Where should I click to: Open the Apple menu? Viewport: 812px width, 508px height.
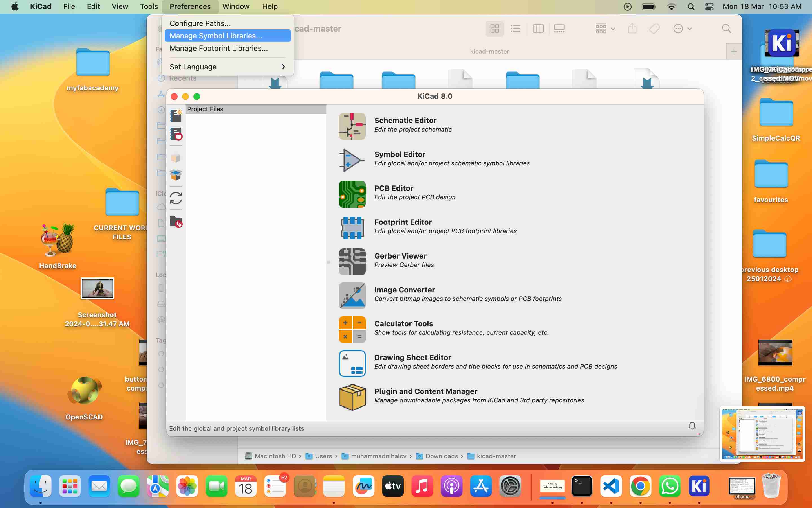point(15,6)
